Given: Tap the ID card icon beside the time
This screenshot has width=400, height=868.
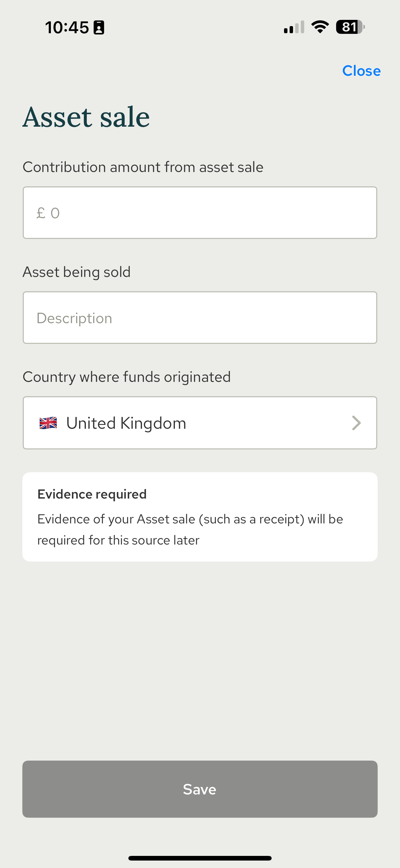Looking at the screenshot, I should pyautogui.click(x=99, y=27).
